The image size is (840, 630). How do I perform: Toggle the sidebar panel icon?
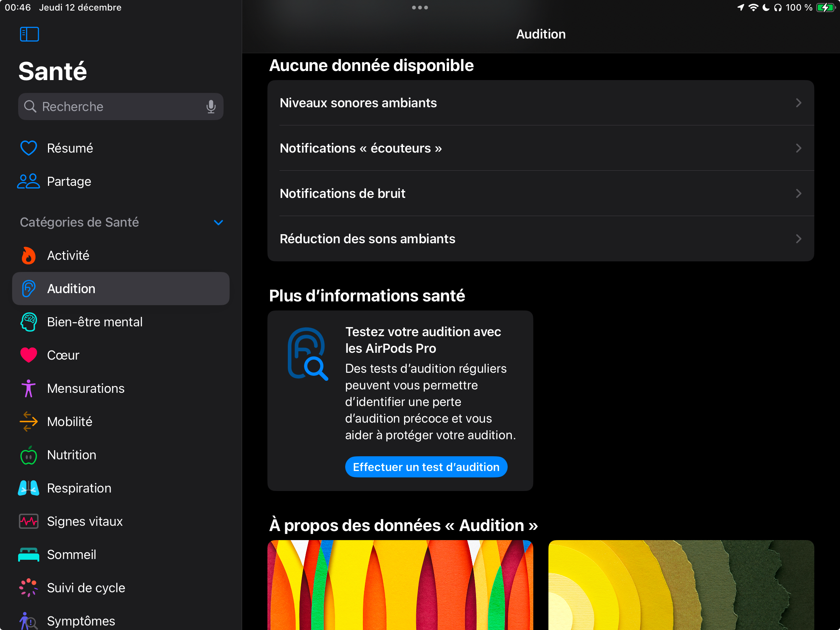coord(29,34)
